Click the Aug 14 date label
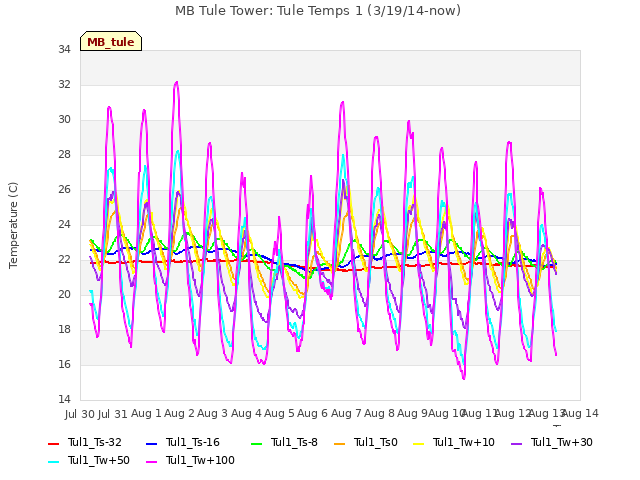The width and height of the screenshot is (640, 480). pos(581,414)
